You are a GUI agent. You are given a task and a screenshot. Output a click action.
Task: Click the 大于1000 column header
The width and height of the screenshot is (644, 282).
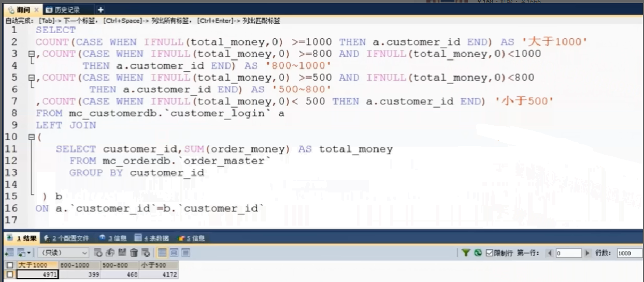(x=35, y=265)
